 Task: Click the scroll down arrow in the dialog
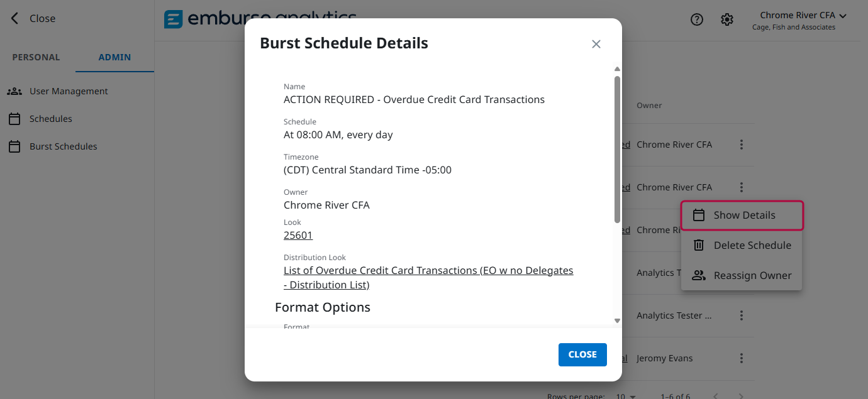point(617,320)
